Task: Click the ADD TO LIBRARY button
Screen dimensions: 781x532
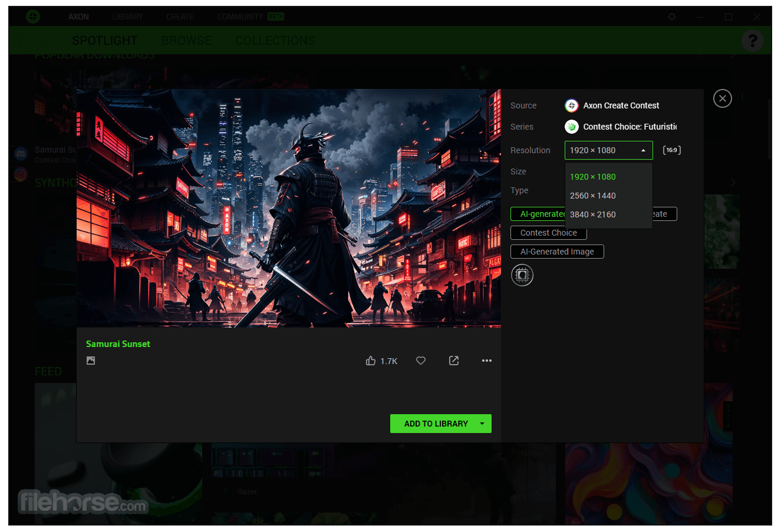Action: [x=436, y=424]
